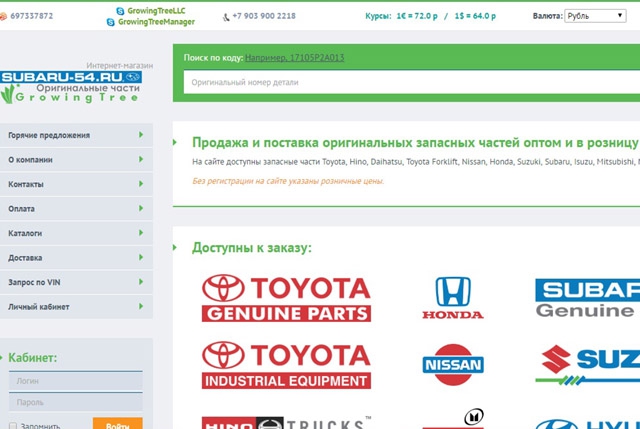The height and width of the screenshot is (429, 640).
Task: Click arrow beside Запрос по VIN
Action: [141, 282]
